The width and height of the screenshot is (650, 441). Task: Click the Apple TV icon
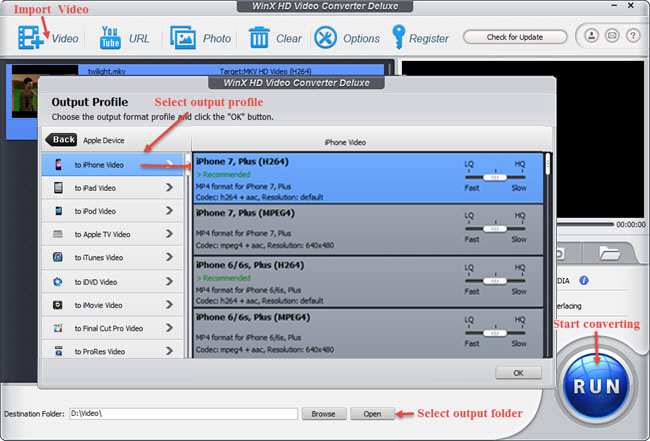[58, 234]
